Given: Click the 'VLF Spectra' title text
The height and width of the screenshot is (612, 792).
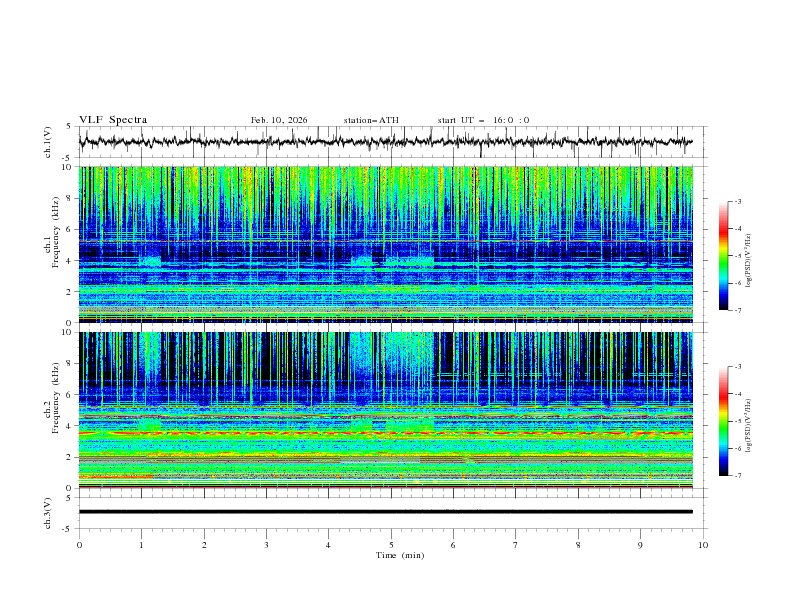Looking at the screenshot, I should [x=113, y=120].
